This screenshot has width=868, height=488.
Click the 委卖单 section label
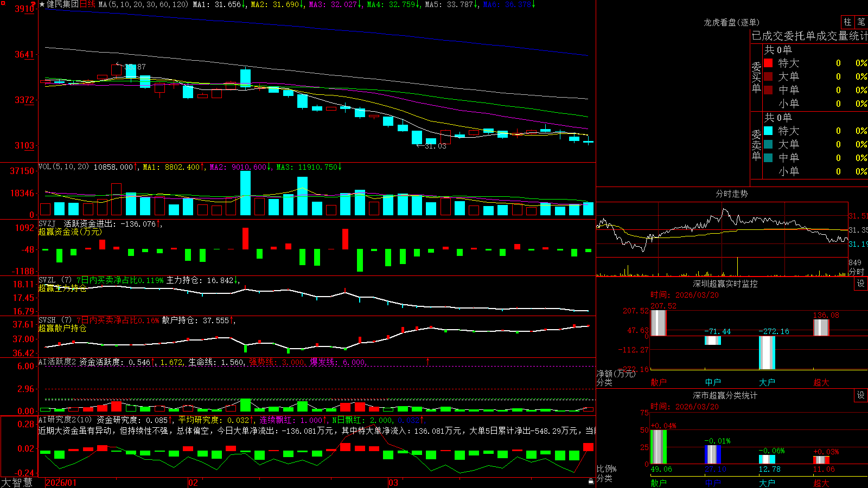[x=756, y=145]
